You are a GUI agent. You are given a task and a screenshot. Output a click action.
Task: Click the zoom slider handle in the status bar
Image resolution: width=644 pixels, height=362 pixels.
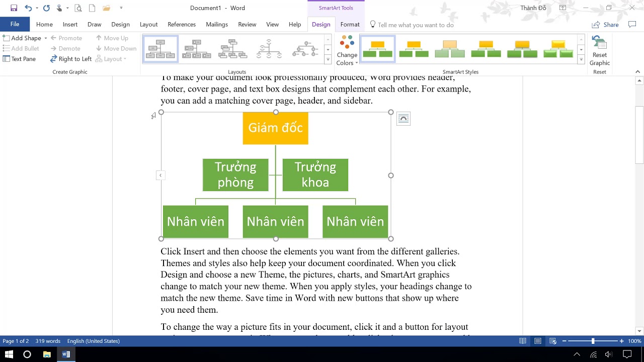(x=593, y=341)
